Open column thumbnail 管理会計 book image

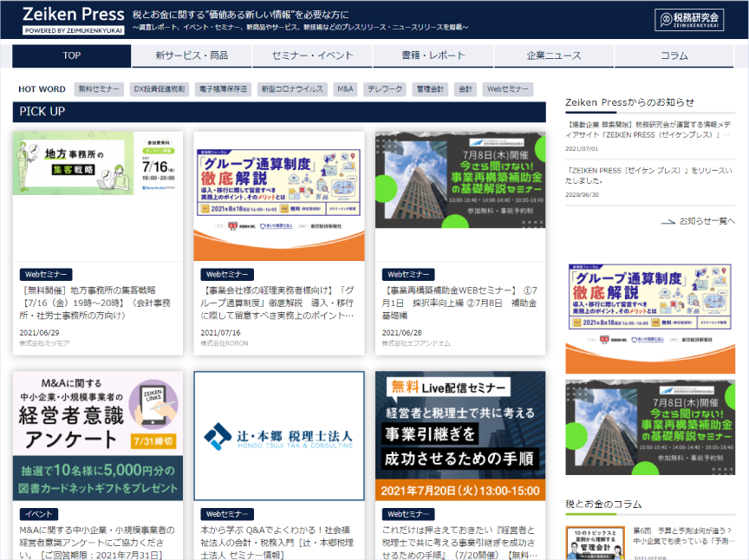pos(596,543)
